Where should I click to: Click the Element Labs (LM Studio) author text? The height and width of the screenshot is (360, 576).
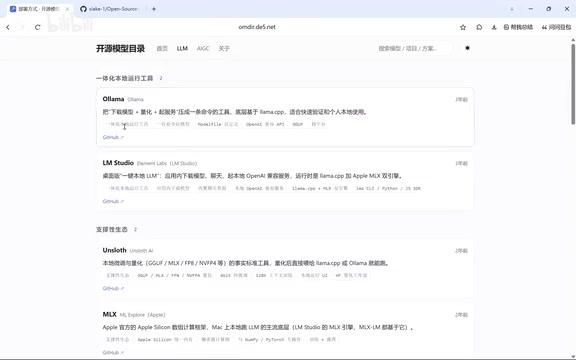[x=167, y=163]
